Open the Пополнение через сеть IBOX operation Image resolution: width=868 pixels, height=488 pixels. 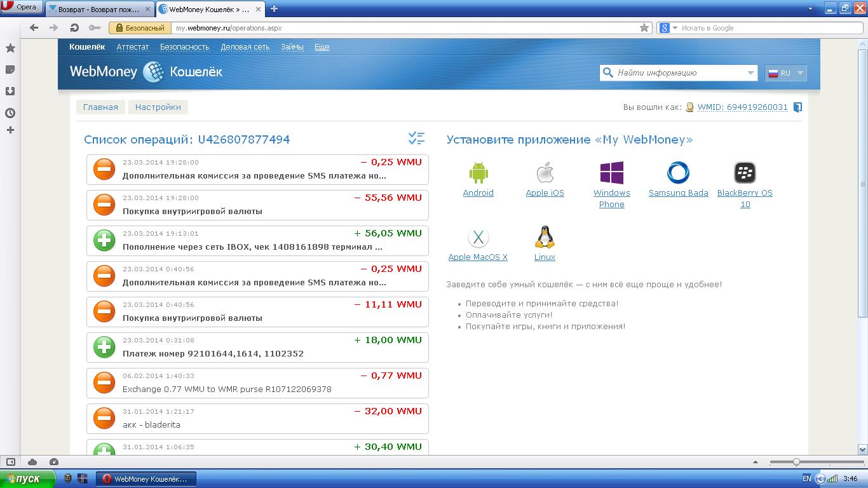257,241
